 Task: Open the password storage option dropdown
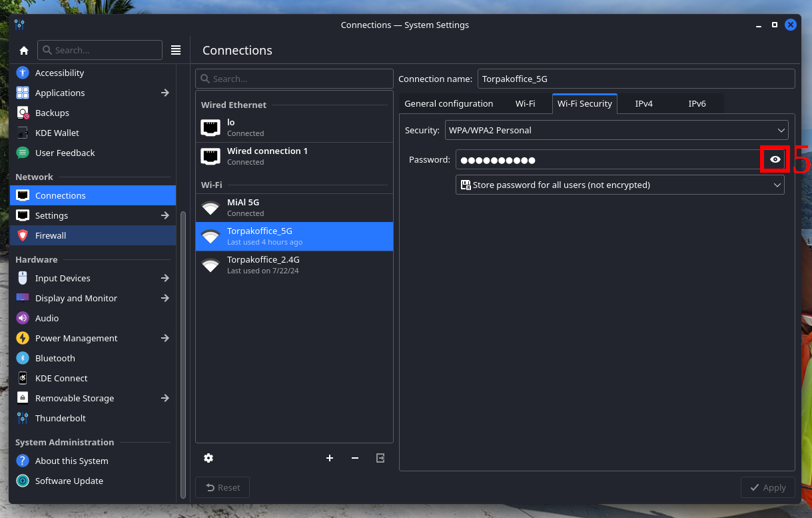(619, 185)
